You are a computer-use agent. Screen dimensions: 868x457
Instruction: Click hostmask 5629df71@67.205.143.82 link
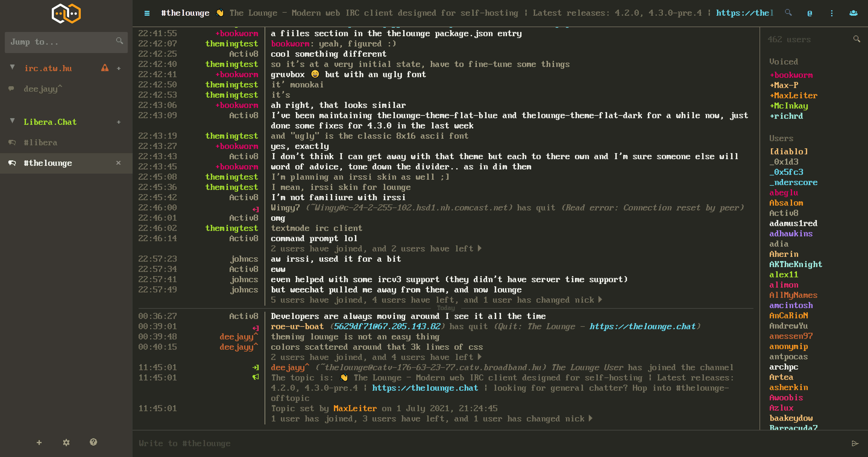pos(387,327)
